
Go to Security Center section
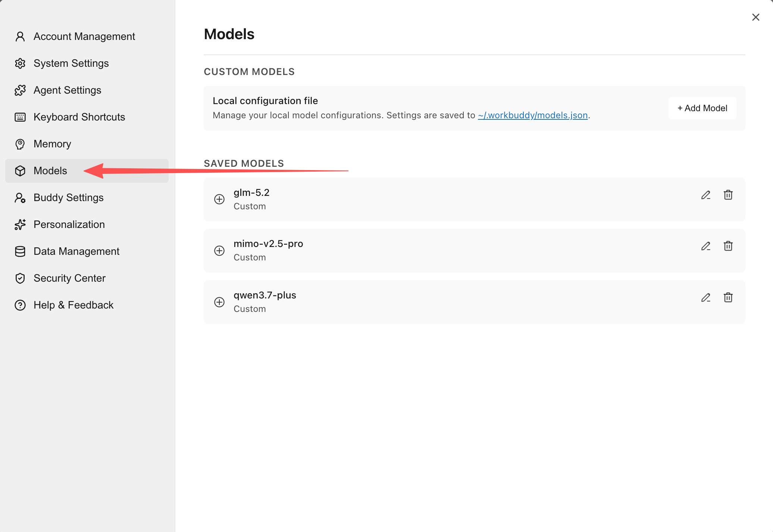(x=87, y=278)
